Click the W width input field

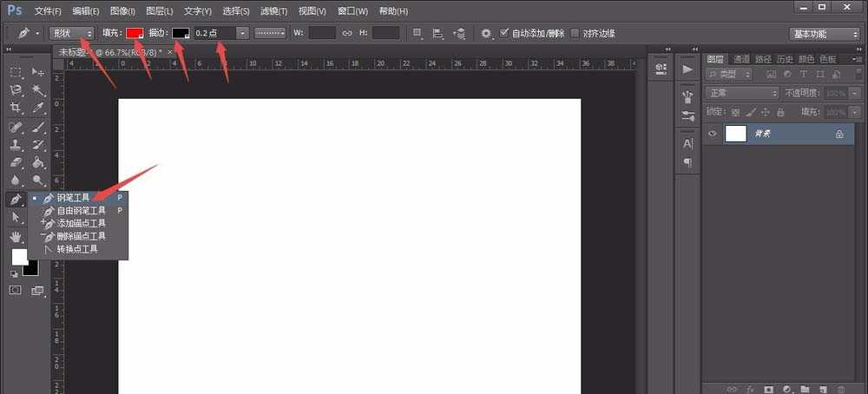321,33
